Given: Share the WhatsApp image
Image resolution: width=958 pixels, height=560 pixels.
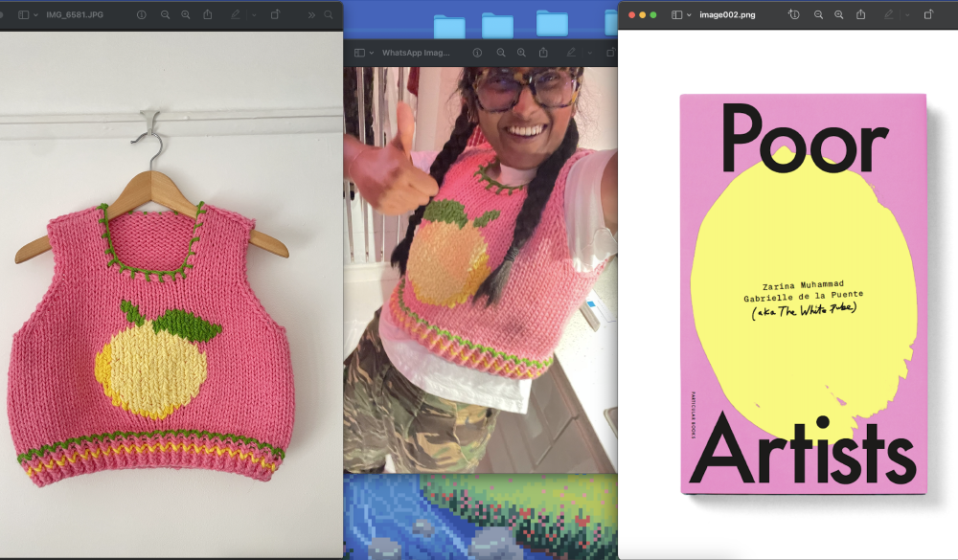Looking at the screenshot, I should 542,53.
